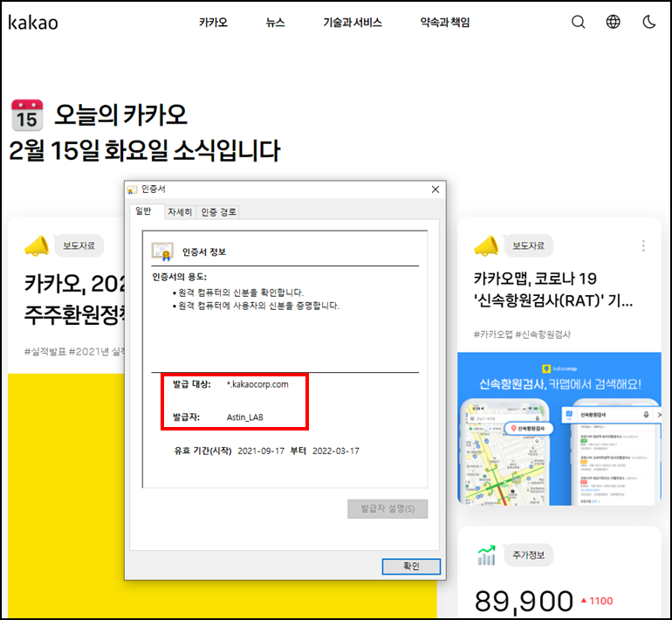Select the 인증서의 용도: label
Image resolution: width=672 pixels, height=620 pixels.
(180, 277)
